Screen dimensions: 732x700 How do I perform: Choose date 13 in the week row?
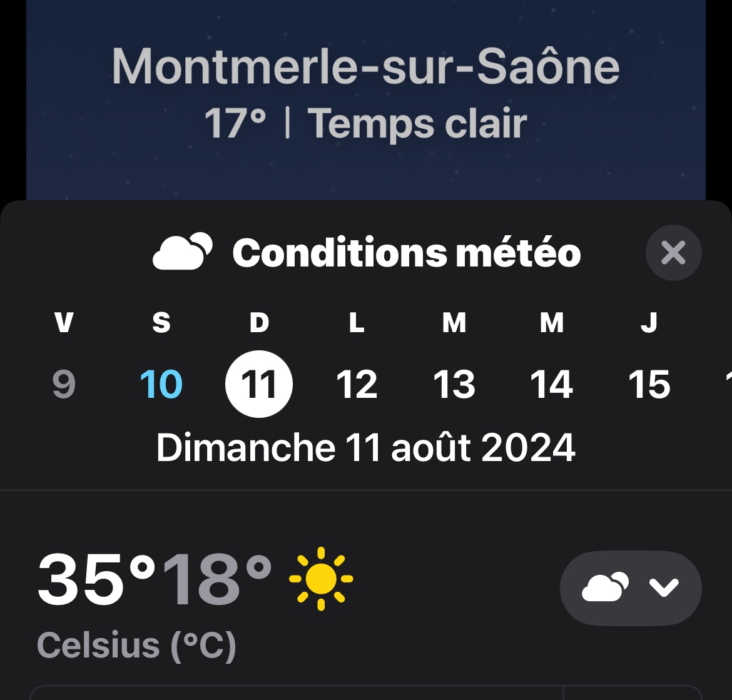(x=454, y=383)
